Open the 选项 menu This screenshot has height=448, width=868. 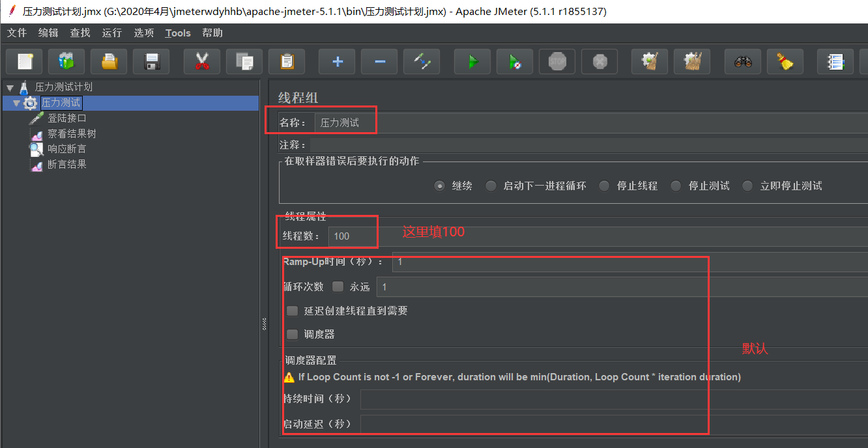(144, 33)
